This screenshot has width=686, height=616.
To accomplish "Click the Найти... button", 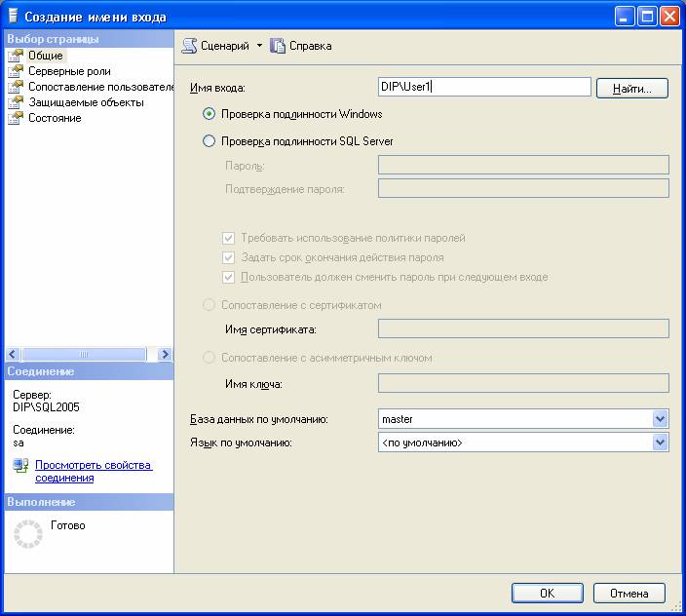I will pos(631,89).
